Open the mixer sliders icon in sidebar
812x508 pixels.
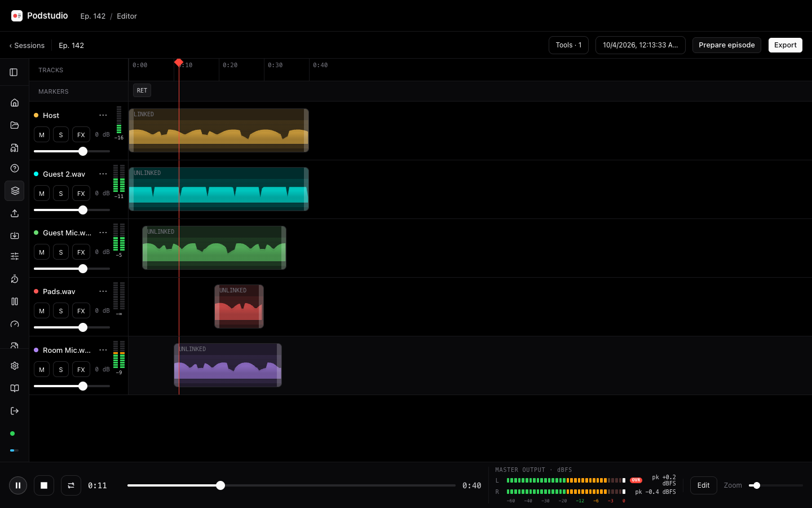[x=15, y=256]
